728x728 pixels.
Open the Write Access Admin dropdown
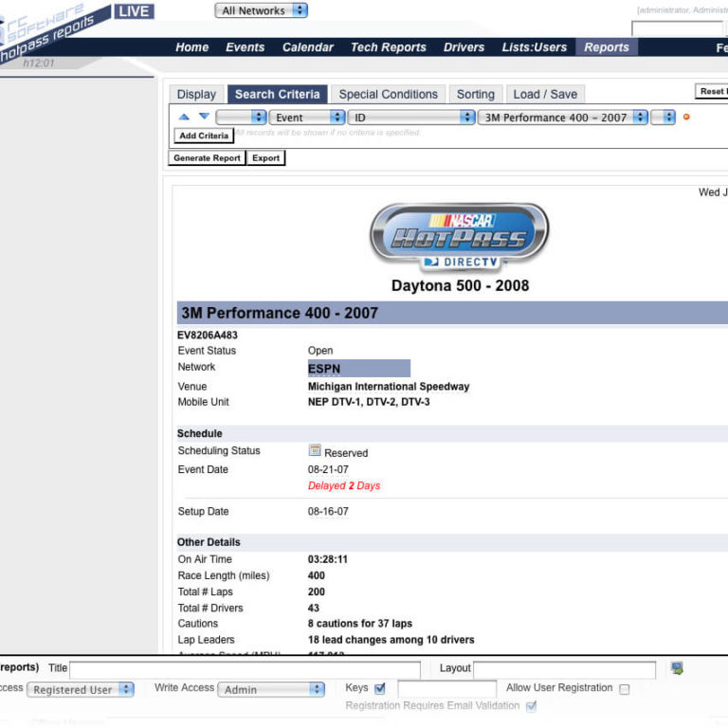271,689
